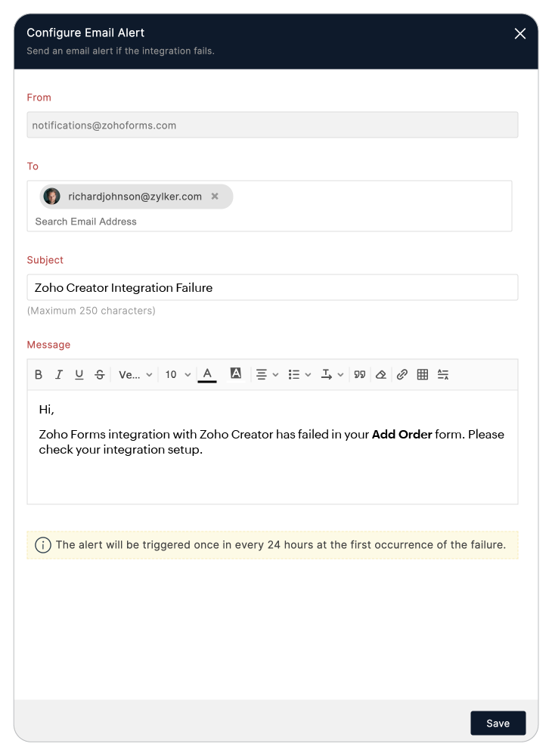Click the Search Email Address field
Screen dimensions: 552x756
(x=85, y=222)
